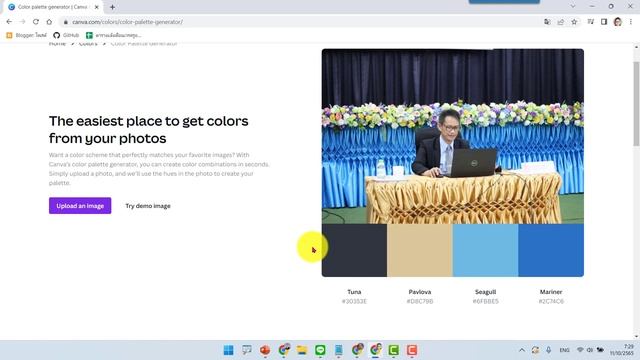Select the light blue Seagull swatch
This screenshot has width=640, height=360.
(x=485, y=250)
